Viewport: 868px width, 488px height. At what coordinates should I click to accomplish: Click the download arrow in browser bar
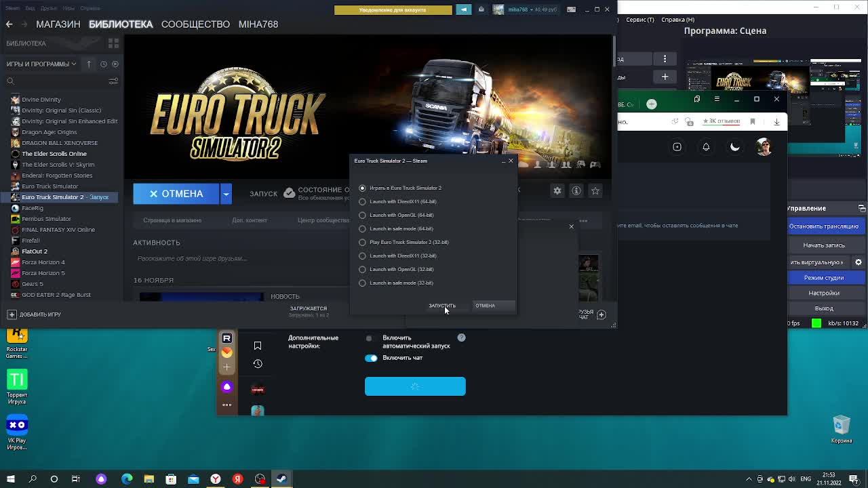point(776,121)
